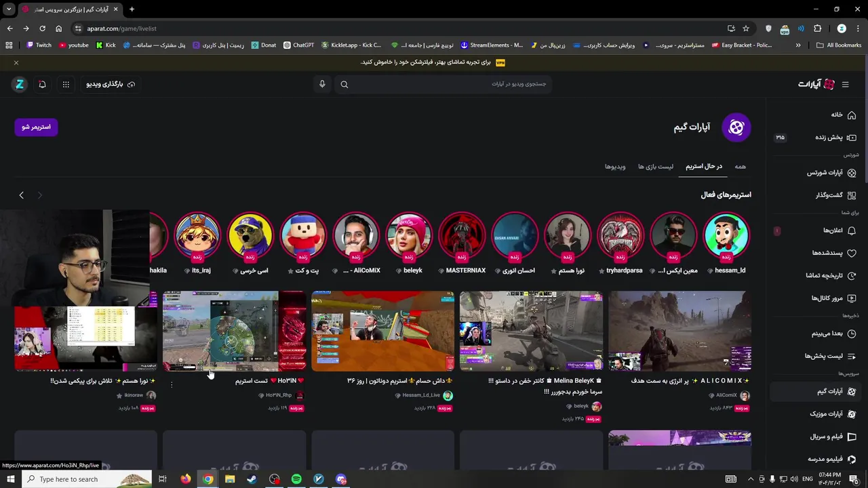Open the Twitch bookmark
The image size is (868, 488).
(39, 45)
